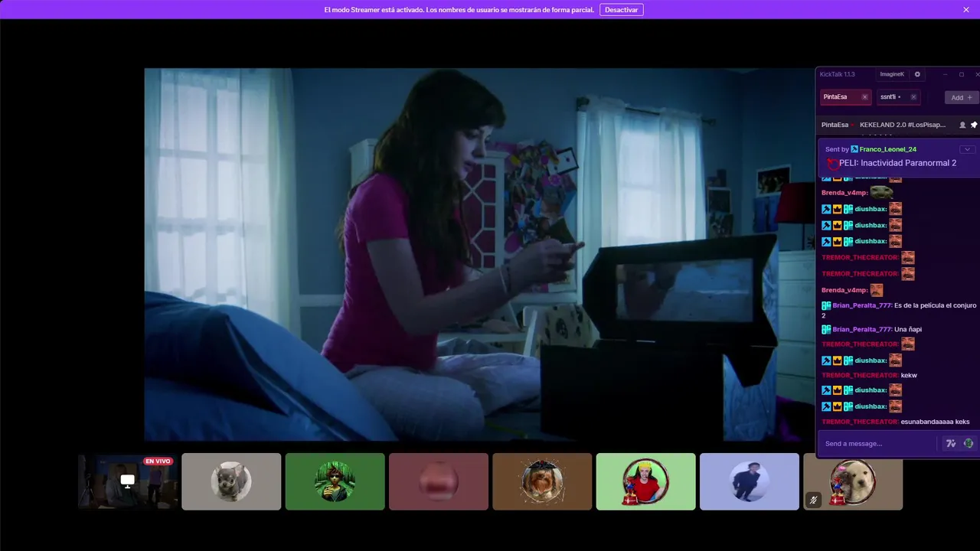Click the KickTalk 1.1.3 title text
Image resolution: width=980 pixels, height=551 pixels.
click(x=837, y=74)
